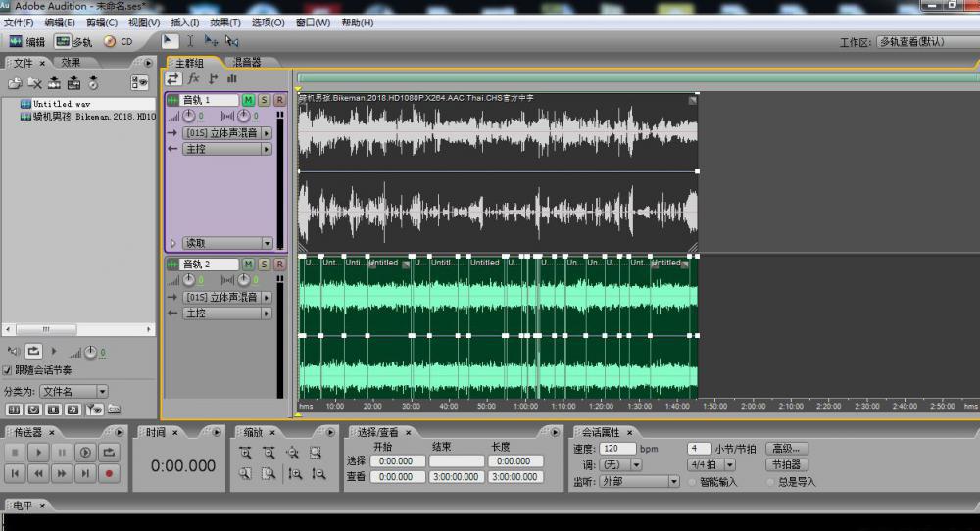Screen dimensions: 980x531
Task: Open 音轨 1 input [01S] 立体声混音 dropdown
Action: coord(227,133)
